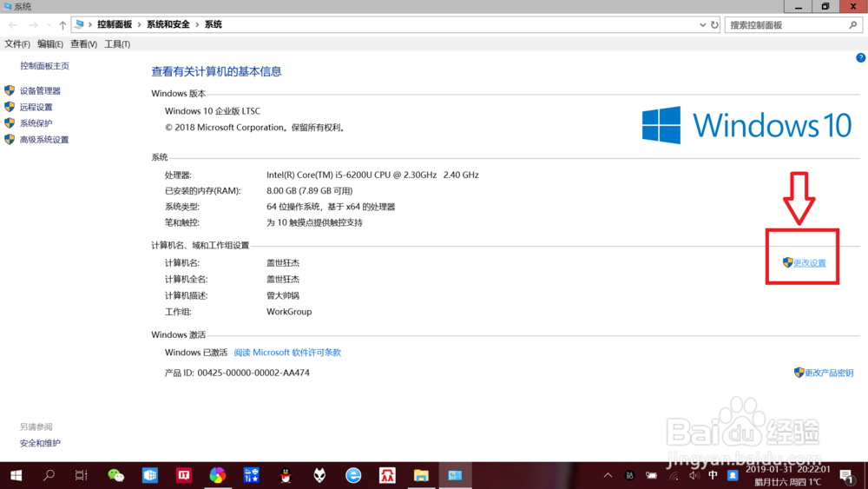Click the shield icon beside 高级系统设置
Image resolution: width=868 pixels, height=489 pixels.
coord(10,139)
